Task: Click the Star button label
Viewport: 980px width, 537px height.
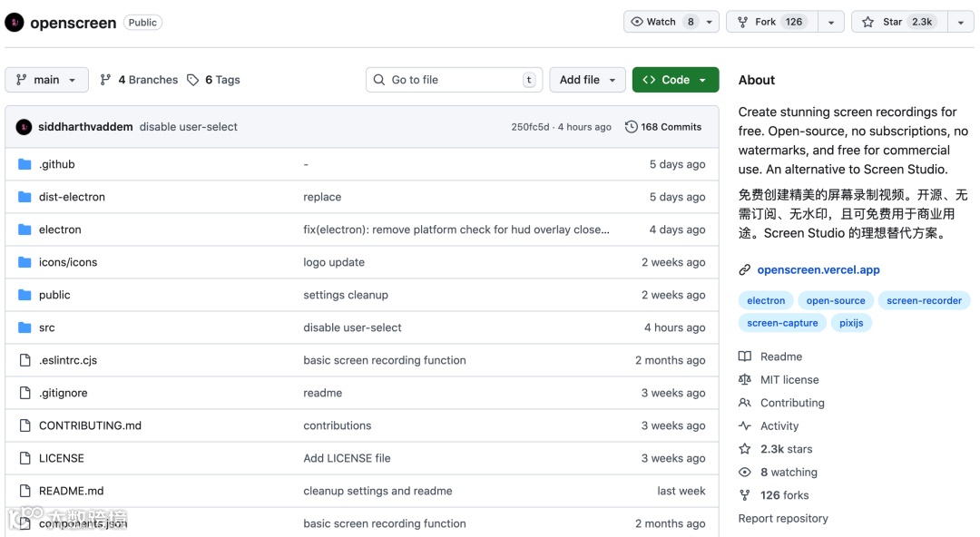Action: pos(892,22)
